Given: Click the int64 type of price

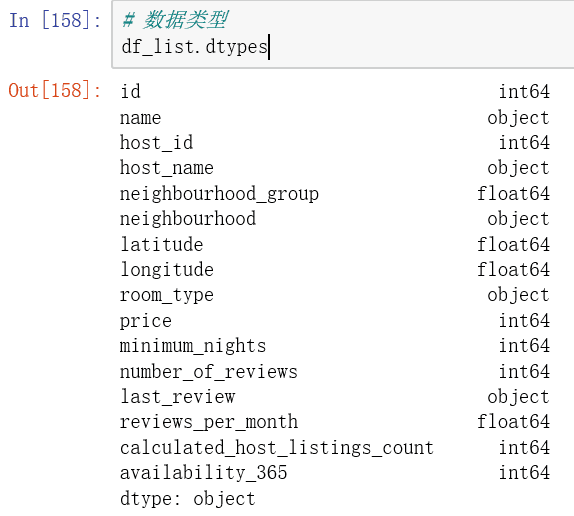Looking at the screenshot, I should (x=524, y=321).
